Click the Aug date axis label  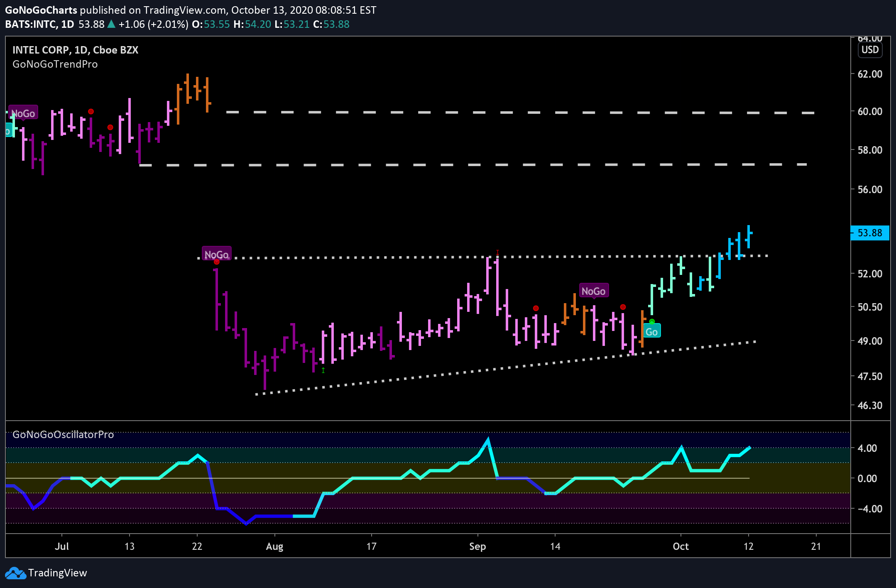pos(274,546)
